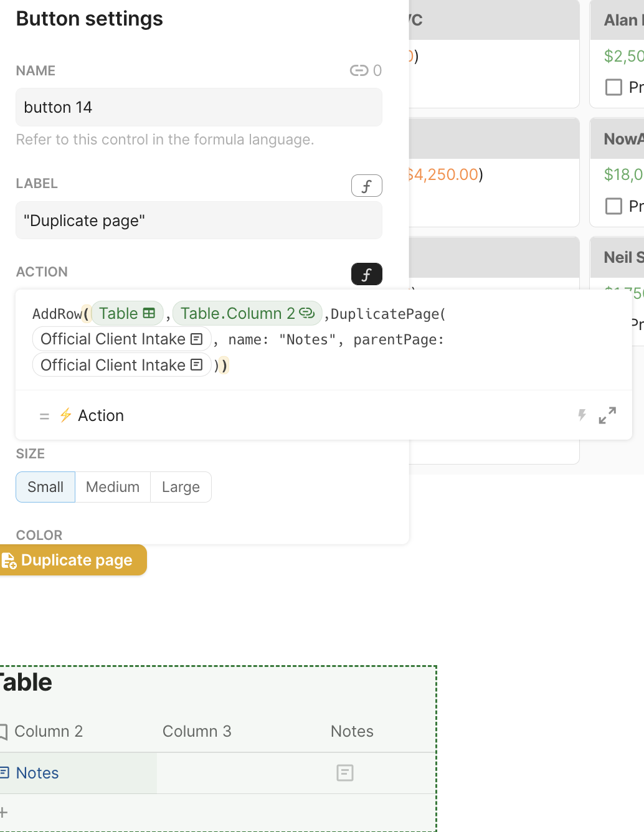Image resolution: width=644 pixels, height=832 pixels.
Task: Check the checkbox on the NowA card
Action: coord(613,206)
